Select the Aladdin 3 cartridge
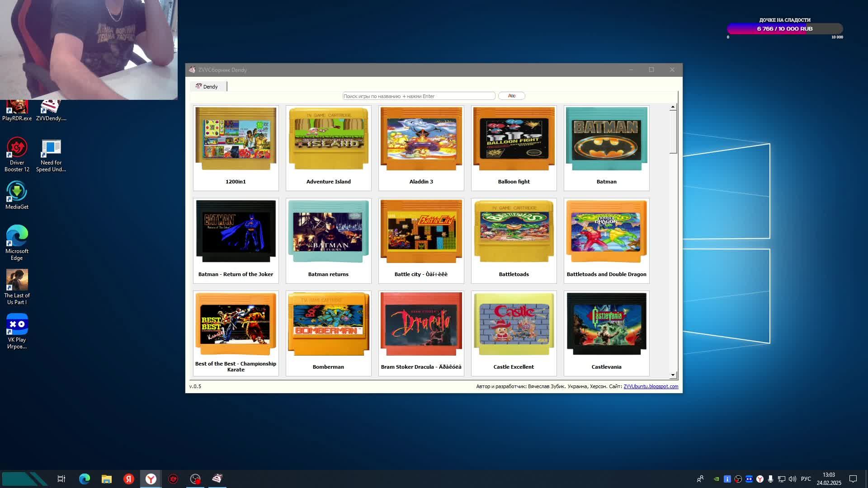This screenshot has height=488, width=868. coord(421,148)
